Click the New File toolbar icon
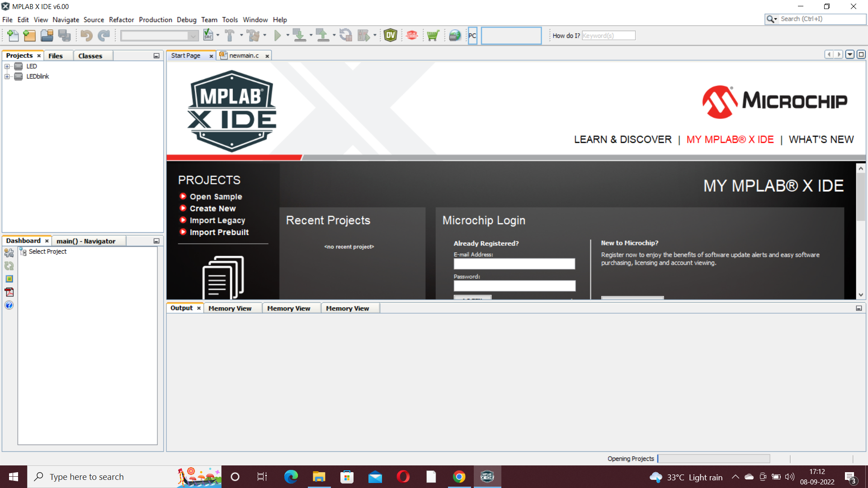The height and width of the screenshot is (488, 868). click(x=13, y=35)
